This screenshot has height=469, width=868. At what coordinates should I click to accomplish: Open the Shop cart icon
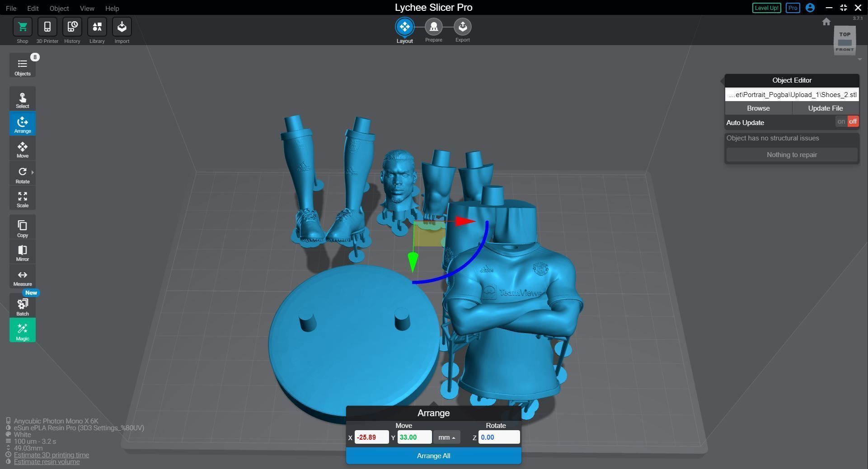(22, 27)
